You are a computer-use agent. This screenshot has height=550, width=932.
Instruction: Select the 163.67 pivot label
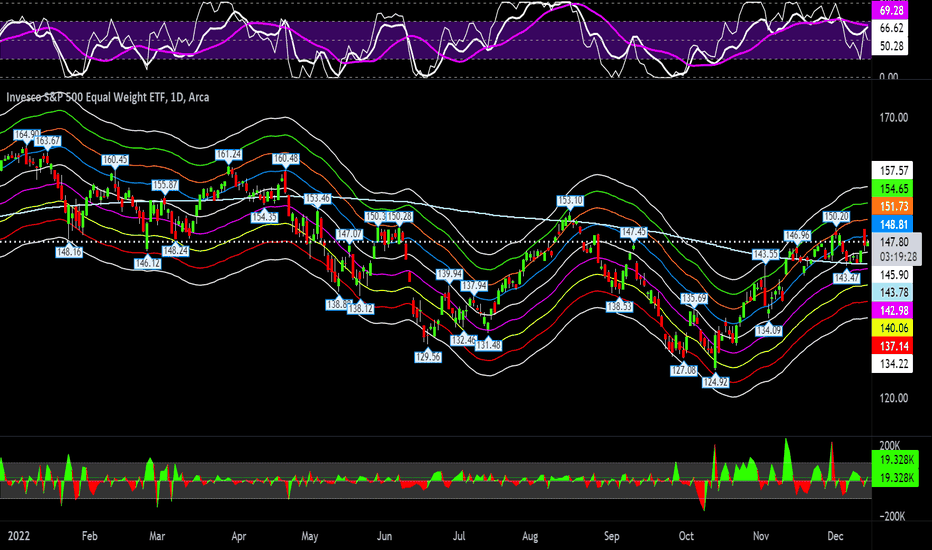47,141
